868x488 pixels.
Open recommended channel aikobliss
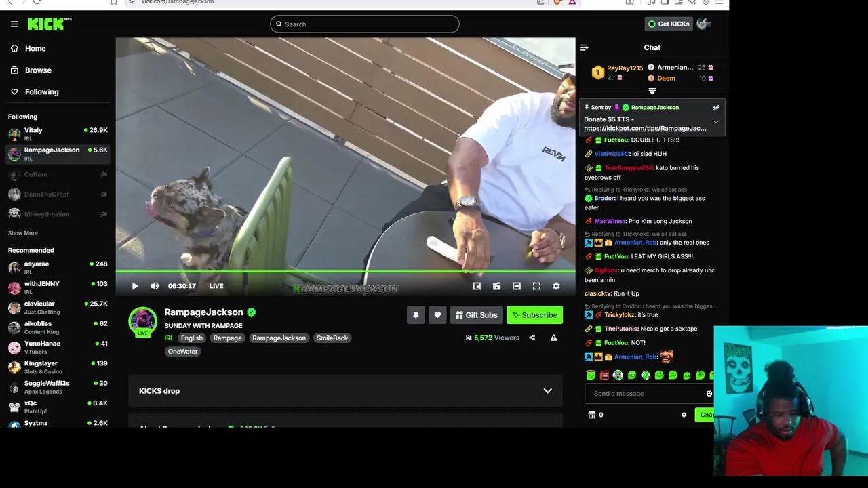point(58,327)
